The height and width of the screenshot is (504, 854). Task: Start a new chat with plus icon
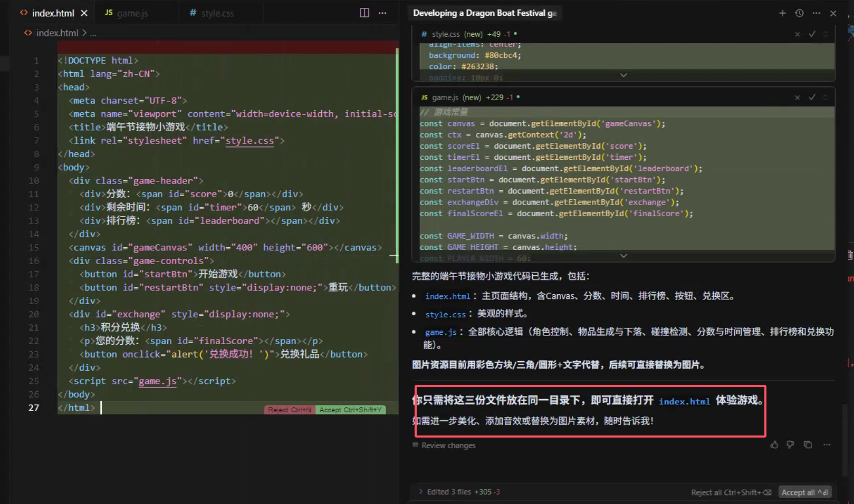[x=782, y=13]
